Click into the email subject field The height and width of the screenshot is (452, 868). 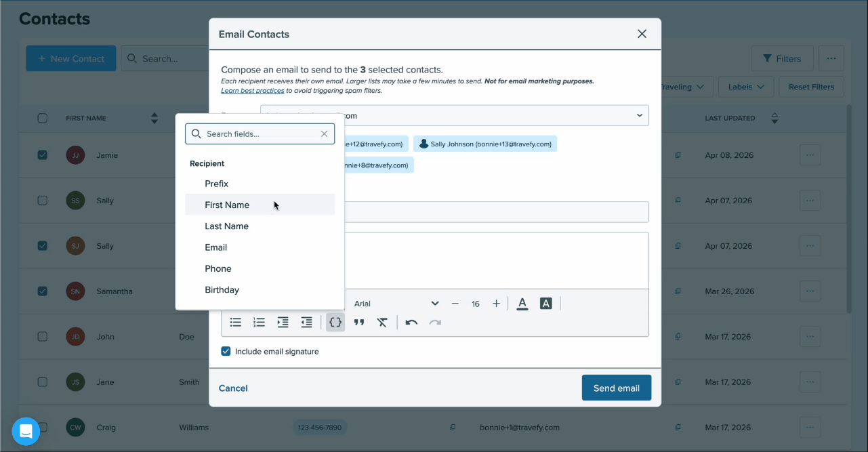click(x=497, y=211)
